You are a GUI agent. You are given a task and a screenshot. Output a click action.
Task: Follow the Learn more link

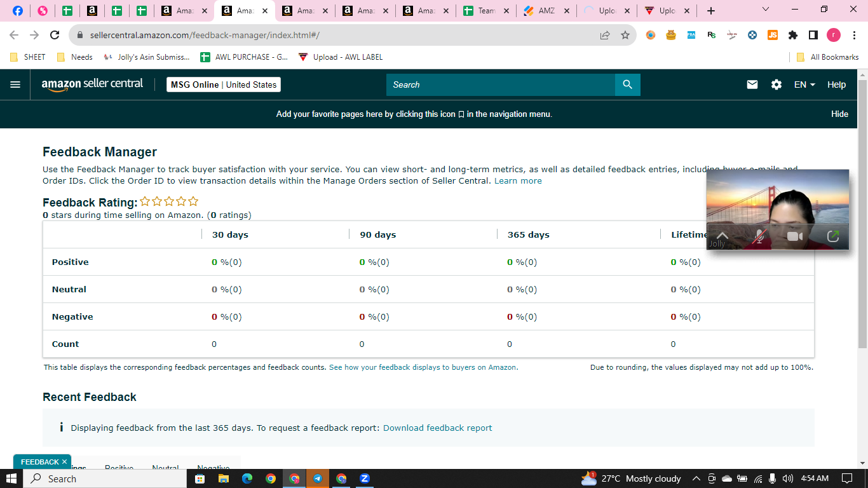tap(518, 181)
